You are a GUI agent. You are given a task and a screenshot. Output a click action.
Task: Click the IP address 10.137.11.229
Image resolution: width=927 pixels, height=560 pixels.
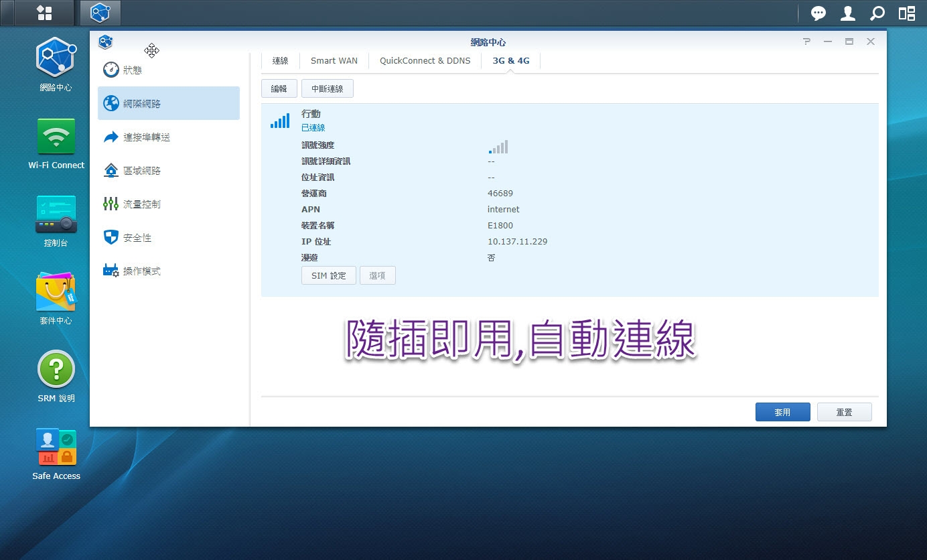[x=518, y=241]
